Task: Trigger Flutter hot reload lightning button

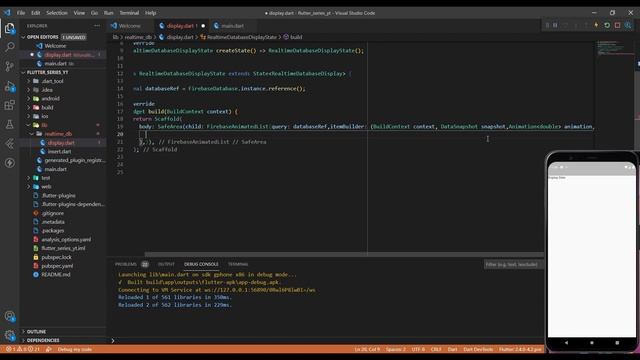Action: point(596,25)
